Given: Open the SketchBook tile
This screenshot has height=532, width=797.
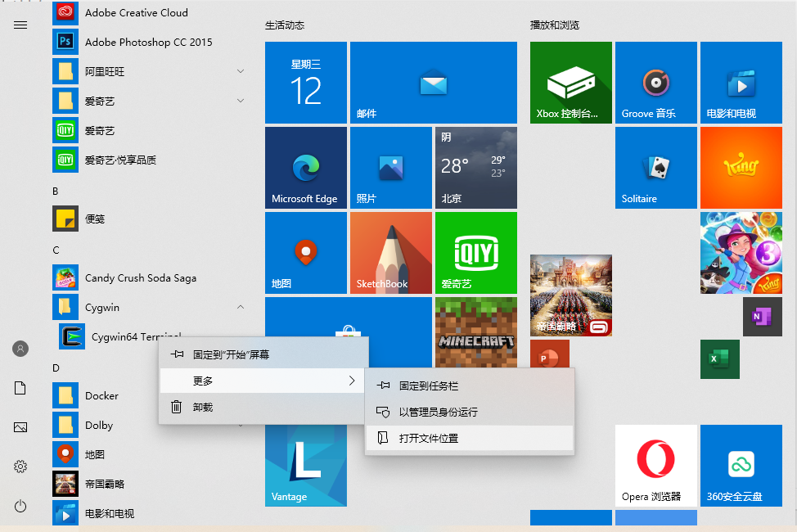Looking at the screenshot, I should (x=390, y=253).
